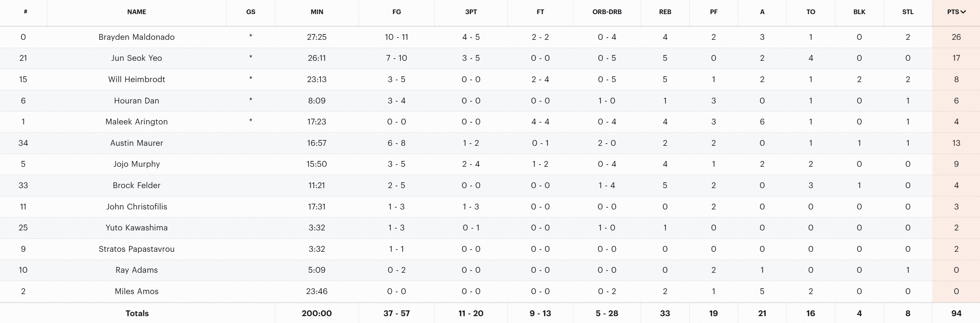The height and width of the screenshot is (323, 980).
Task: Click the GS column header
Action: click(x=250, y=12)
